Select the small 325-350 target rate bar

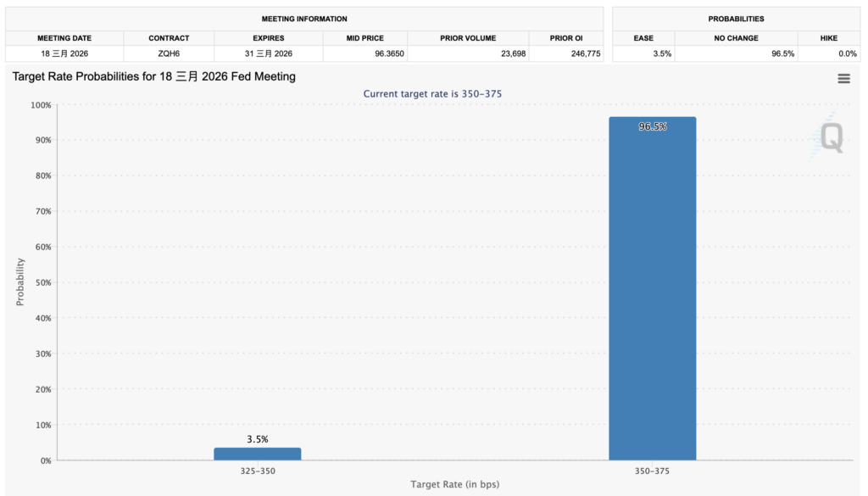(x=257, y=454)
